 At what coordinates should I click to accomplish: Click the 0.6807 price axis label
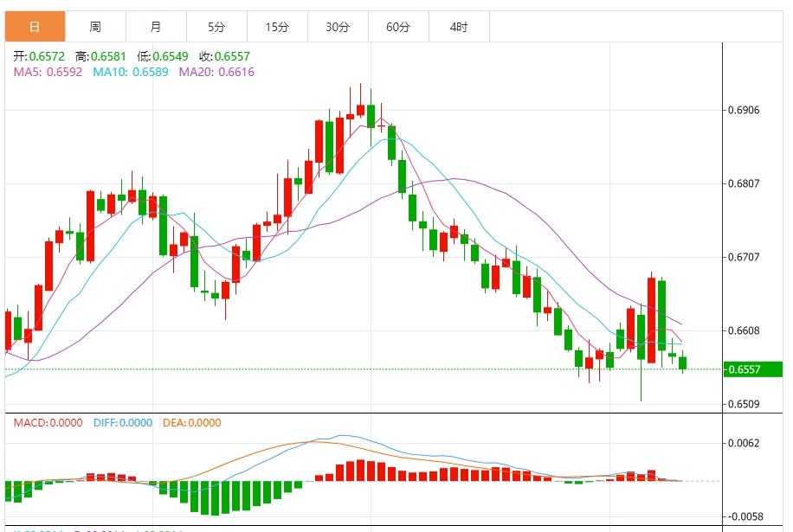pos(744,183)
